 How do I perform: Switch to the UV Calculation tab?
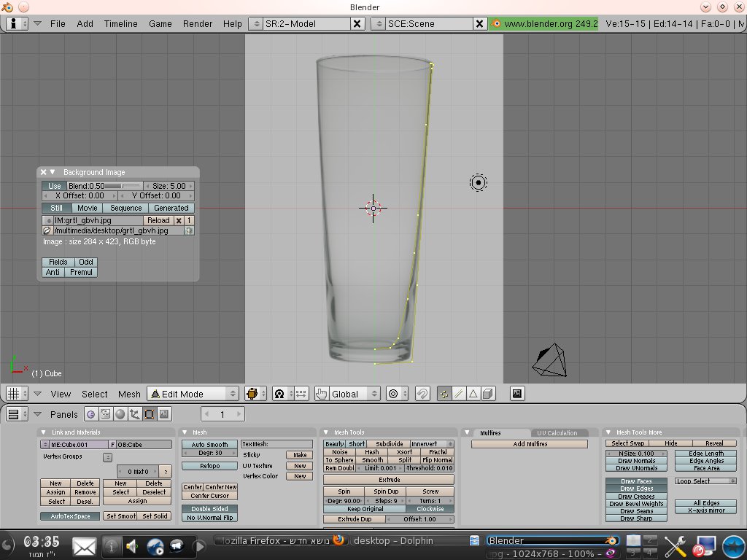click(x=557, y=433)
